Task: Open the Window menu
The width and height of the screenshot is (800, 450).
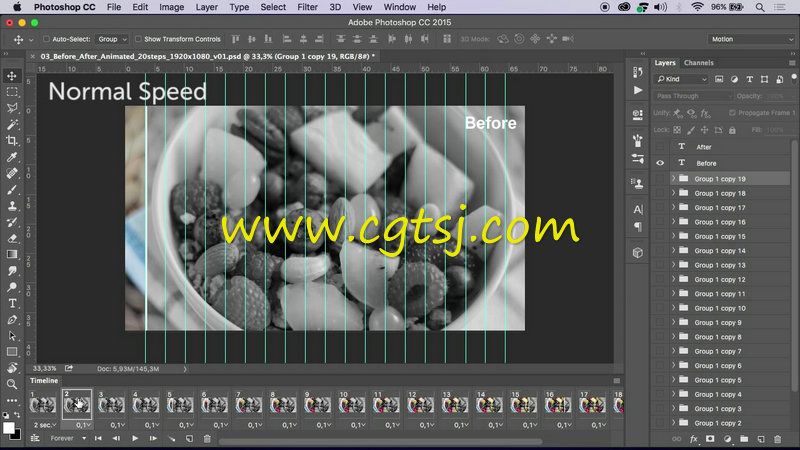Action: (x=399, y=7)
